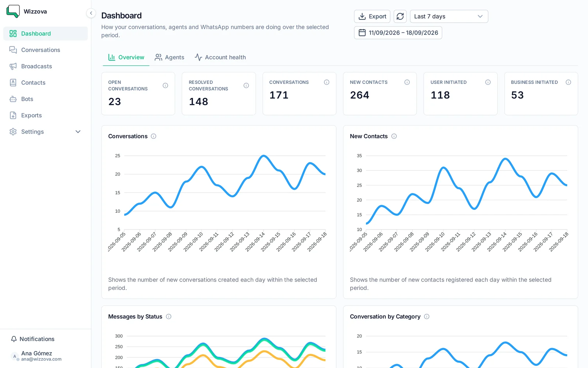Screen dimensions: 588x368
Task: Click info icon beside Conversation by Category
Action: 427,316
